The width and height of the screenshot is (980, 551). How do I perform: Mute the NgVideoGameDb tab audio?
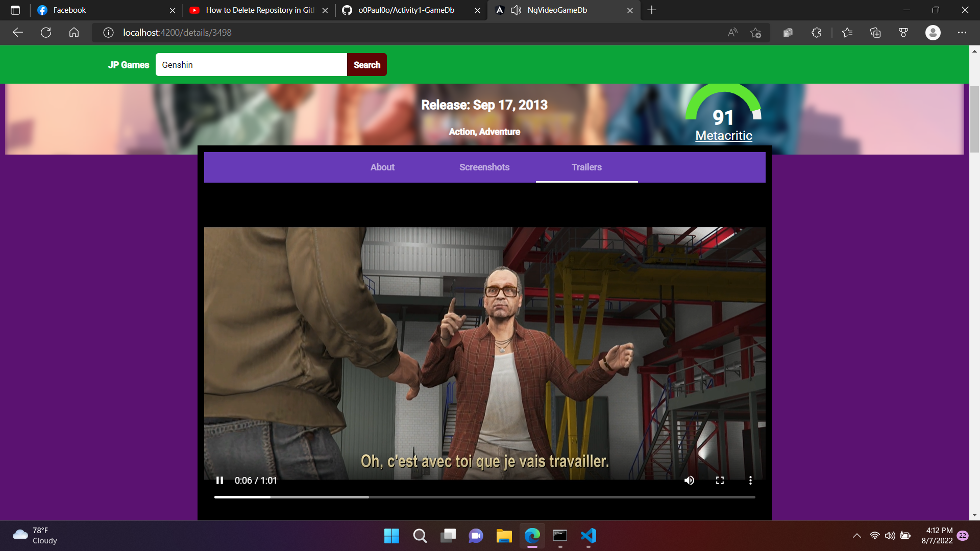[516, 10]
